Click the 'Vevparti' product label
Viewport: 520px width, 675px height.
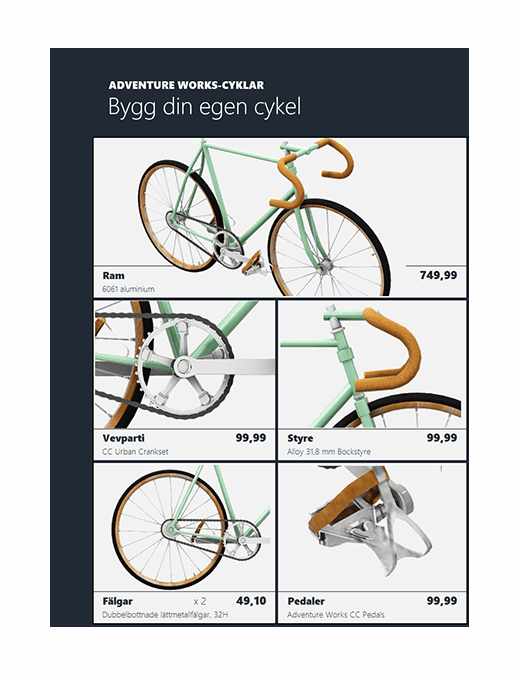pyautogui.click(x=124, y=438)
